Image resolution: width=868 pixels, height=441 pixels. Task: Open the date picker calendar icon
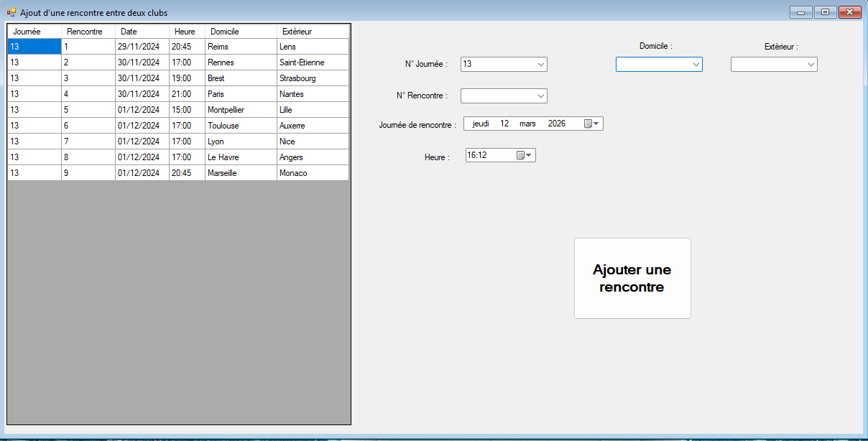coord(591,124)
